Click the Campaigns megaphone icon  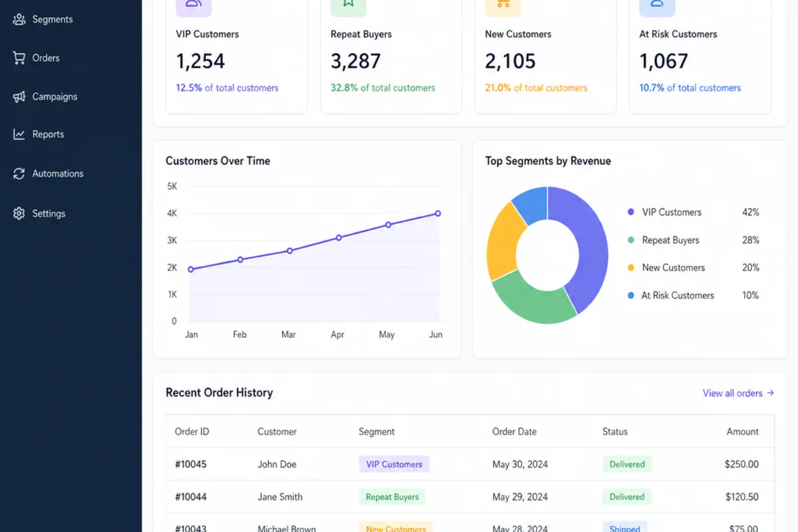(x=19, y=96)
